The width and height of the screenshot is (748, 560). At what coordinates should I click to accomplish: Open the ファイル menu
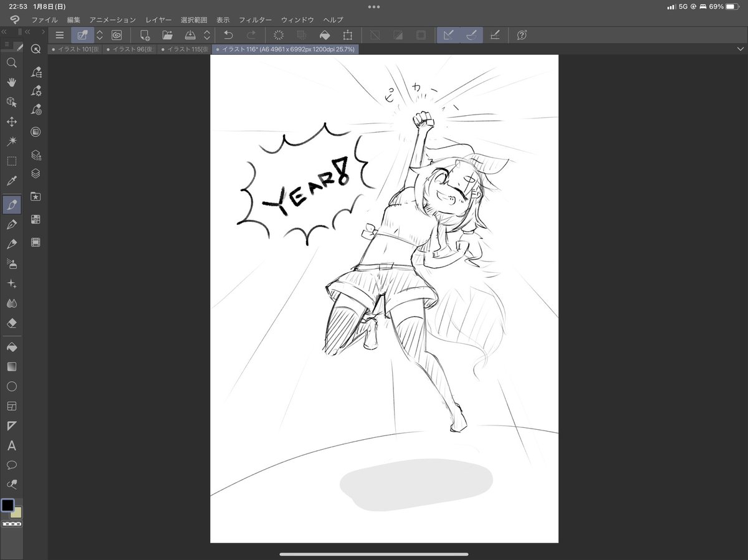(x=44, y=20)
